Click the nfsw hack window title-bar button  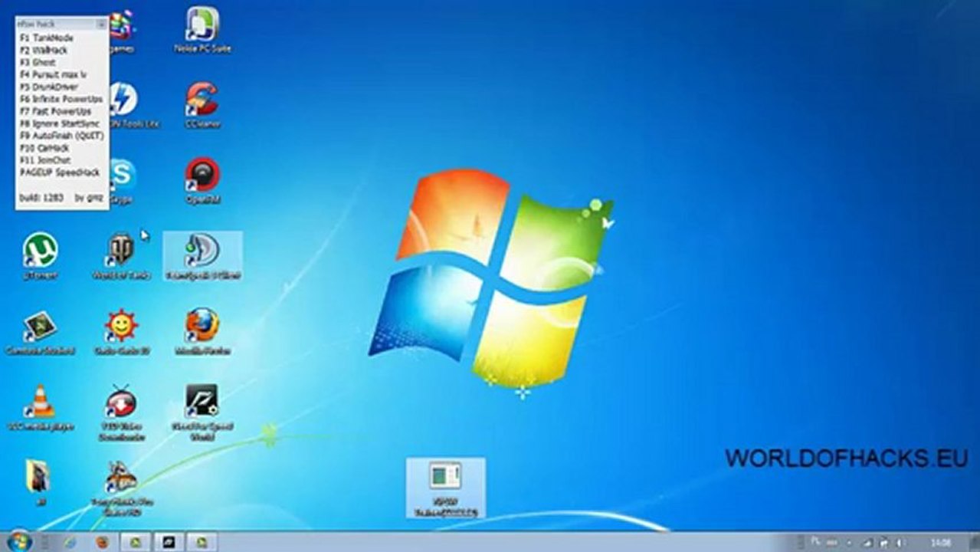tap(101, 25)
